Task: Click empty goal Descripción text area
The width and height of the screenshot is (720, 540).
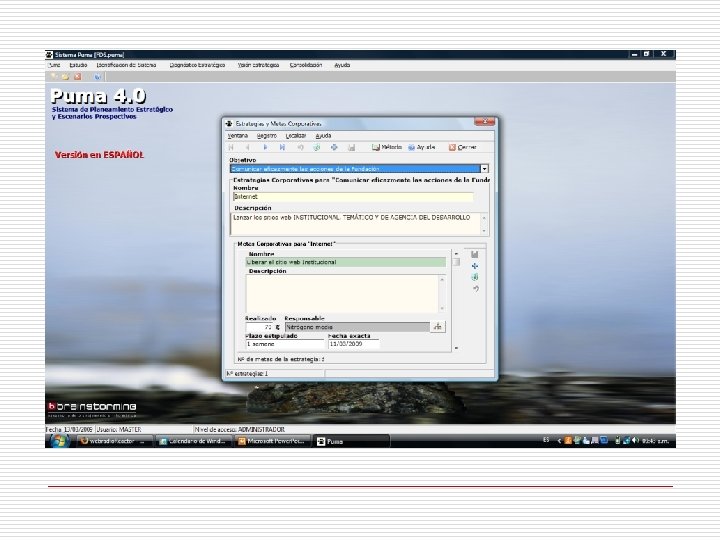Action: [x=343, y=294]
